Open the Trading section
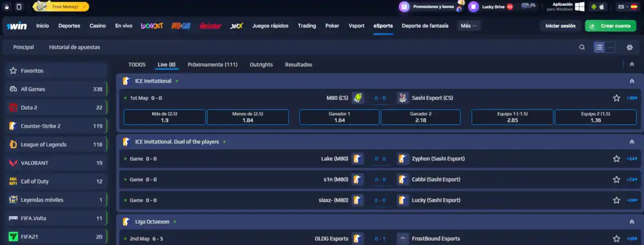 307,26
